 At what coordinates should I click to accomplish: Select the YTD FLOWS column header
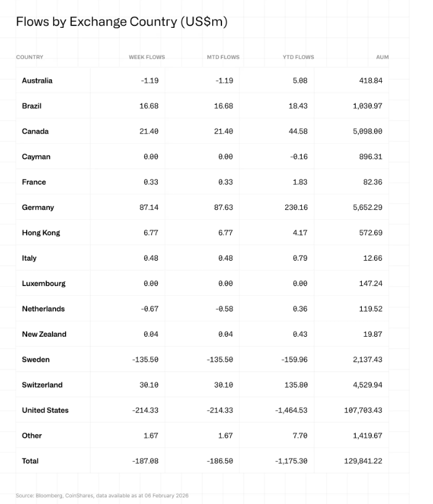click(x=298, y=57)
